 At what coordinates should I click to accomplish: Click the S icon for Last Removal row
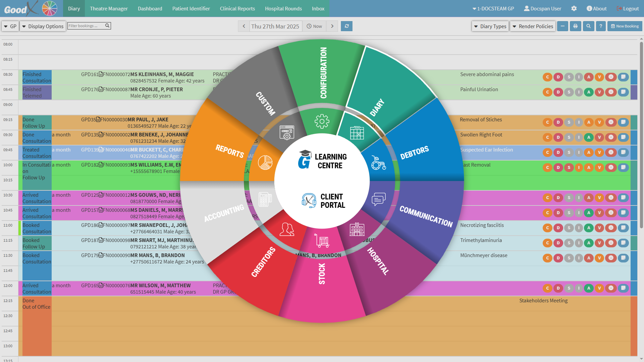569,168
